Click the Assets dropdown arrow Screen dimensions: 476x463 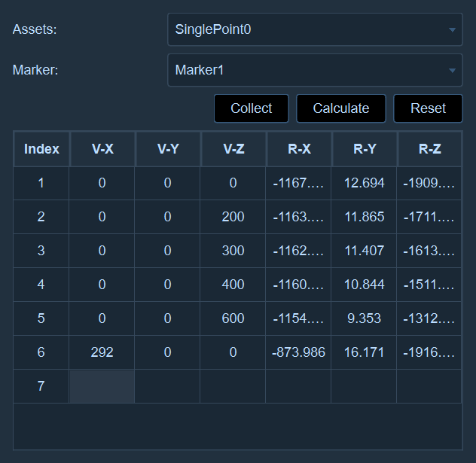click(x=452, y=29)
